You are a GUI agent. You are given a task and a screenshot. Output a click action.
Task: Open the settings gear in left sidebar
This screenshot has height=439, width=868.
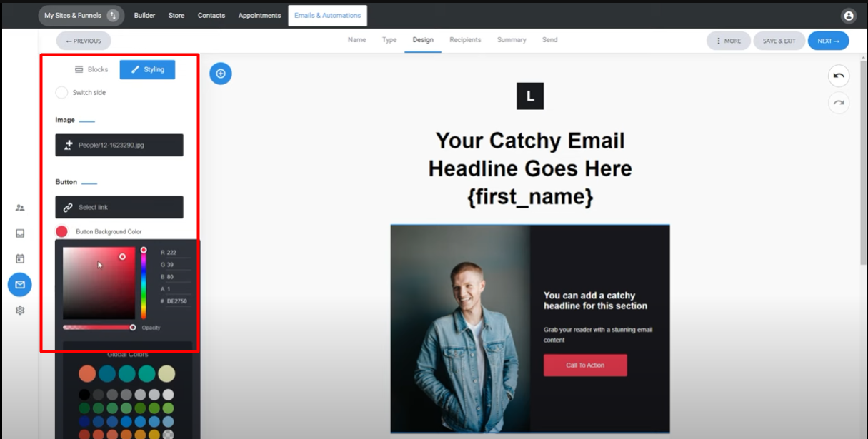click(20, 311)
